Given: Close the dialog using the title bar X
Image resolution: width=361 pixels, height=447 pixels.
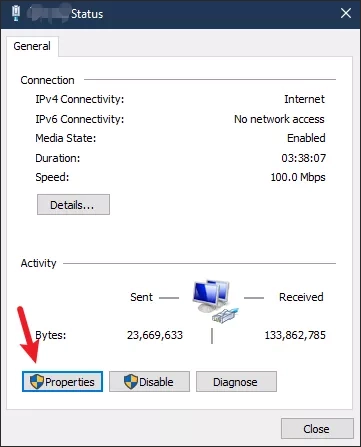Looking at the screenshot, I should [346, 14].
